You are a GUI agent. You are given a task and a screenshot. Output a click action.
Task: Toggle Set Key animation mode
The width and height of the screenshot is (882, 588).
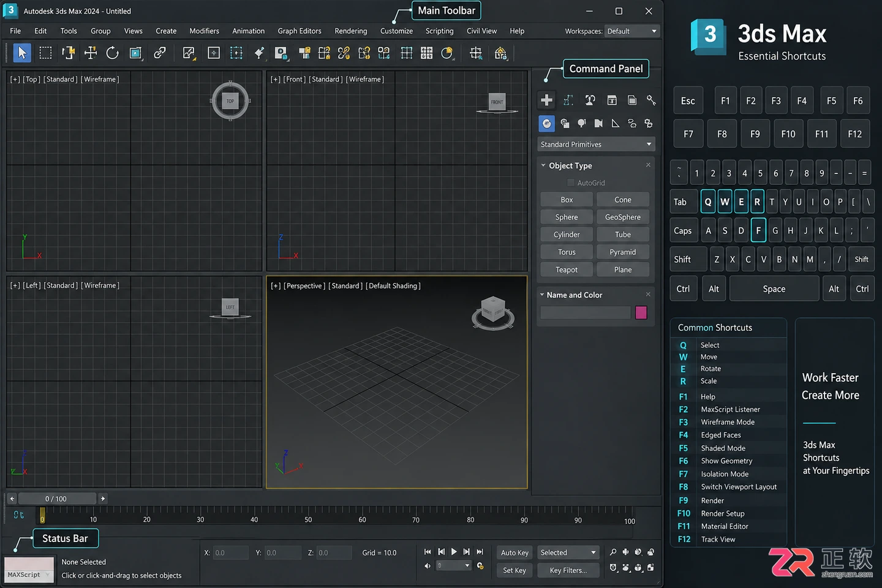click(514, 570)
